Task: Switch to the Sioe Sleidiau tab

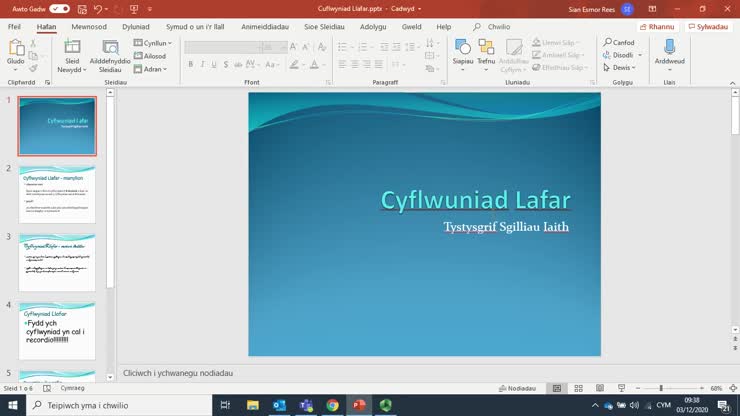Action: 324,27
